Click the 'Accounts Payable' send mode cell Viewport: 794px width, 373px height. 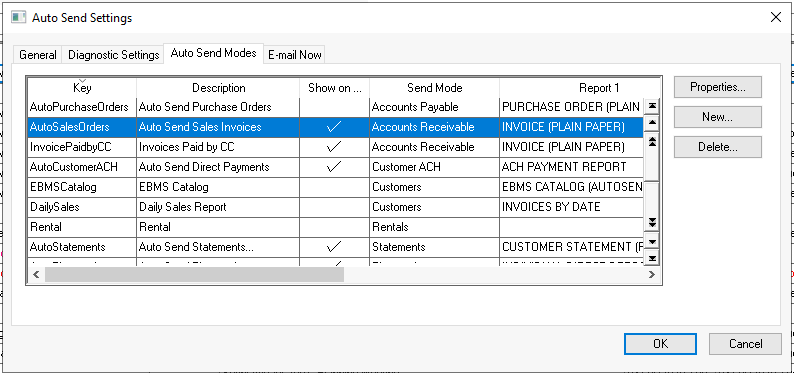click(434, 107)
